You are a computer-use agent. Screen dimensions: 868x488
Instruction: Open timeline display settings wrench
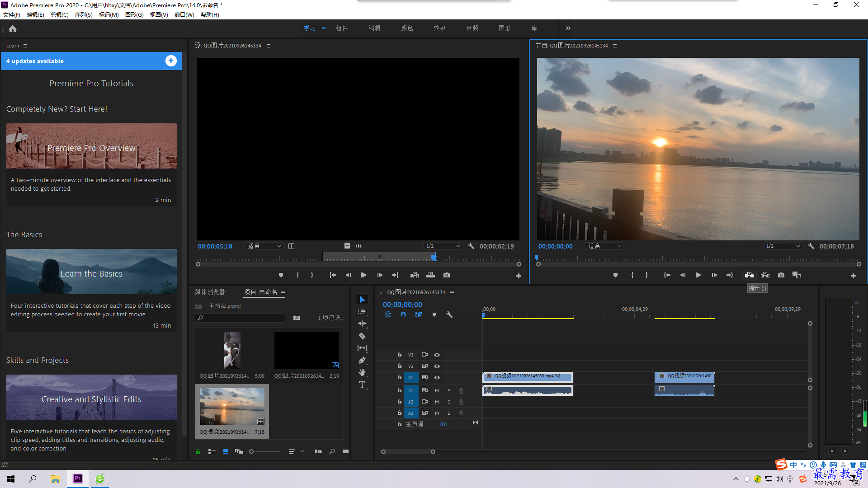pyautogui.click(x=449, y=314)
